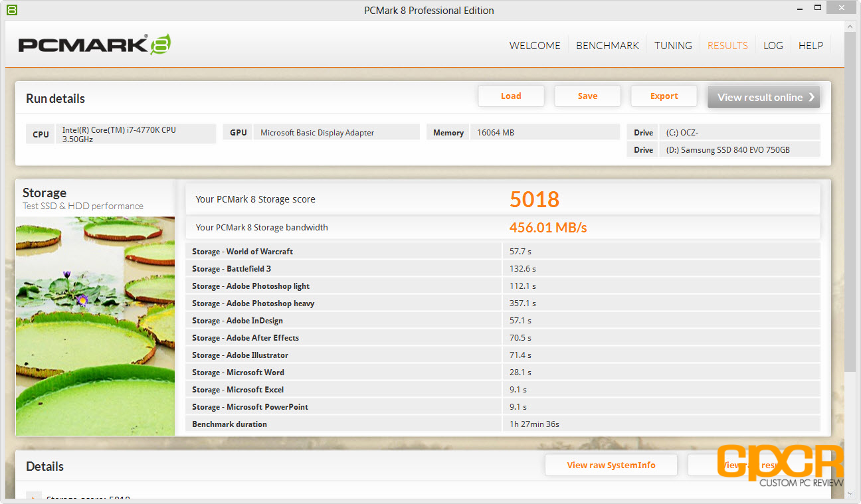
Task: Click the 1h 27min 36s duration value
Action: pyautogui.click(x=534, y=424)
